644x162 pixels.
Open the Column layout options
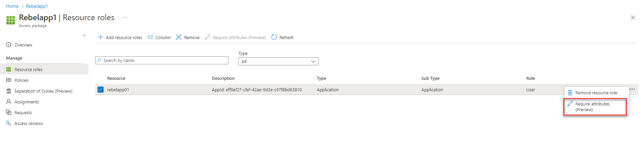pos(159,37)
